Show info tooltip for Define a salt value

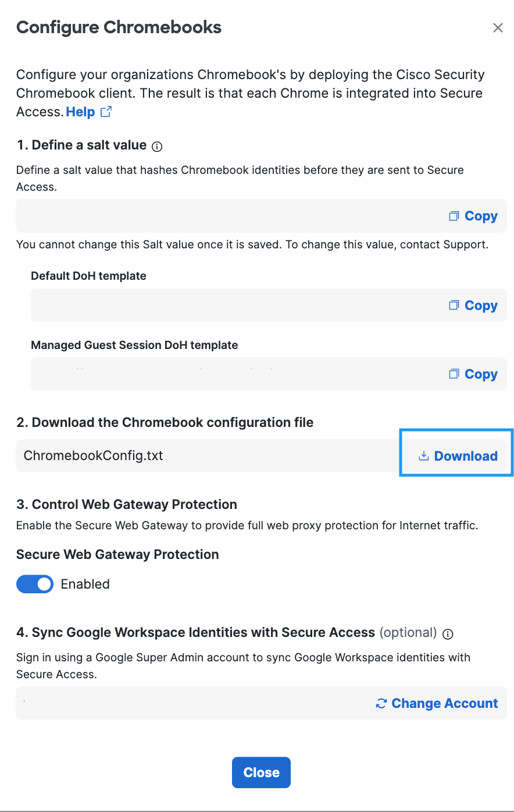[x=157, y=147]
